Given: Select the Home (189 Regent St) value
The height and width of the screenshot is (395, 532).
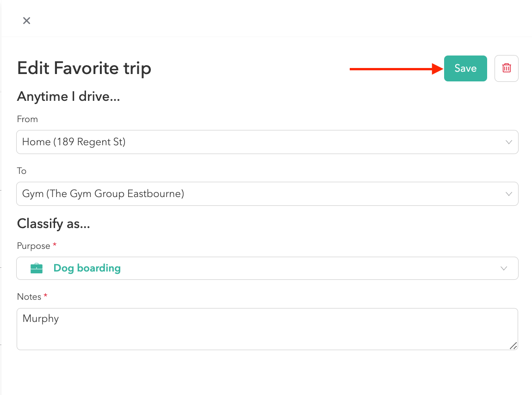Looking at the screenshot, I should [74, 142].
